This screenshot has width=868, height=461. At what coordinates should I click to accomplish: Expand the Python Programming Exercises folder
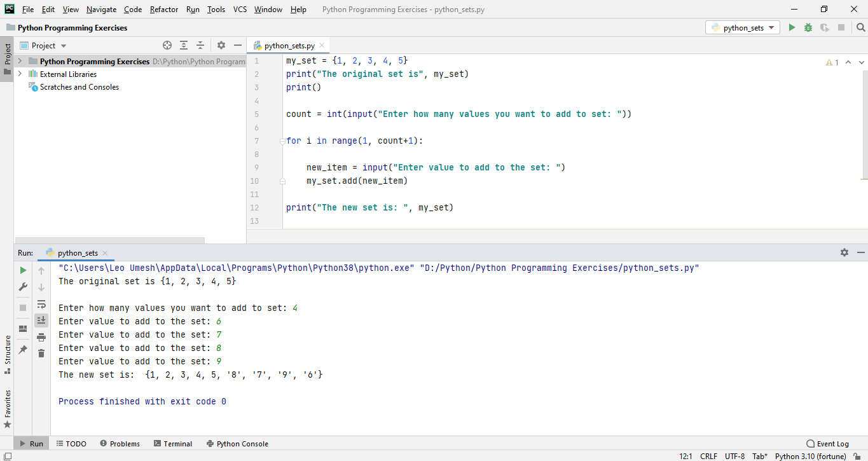[20, 62]
